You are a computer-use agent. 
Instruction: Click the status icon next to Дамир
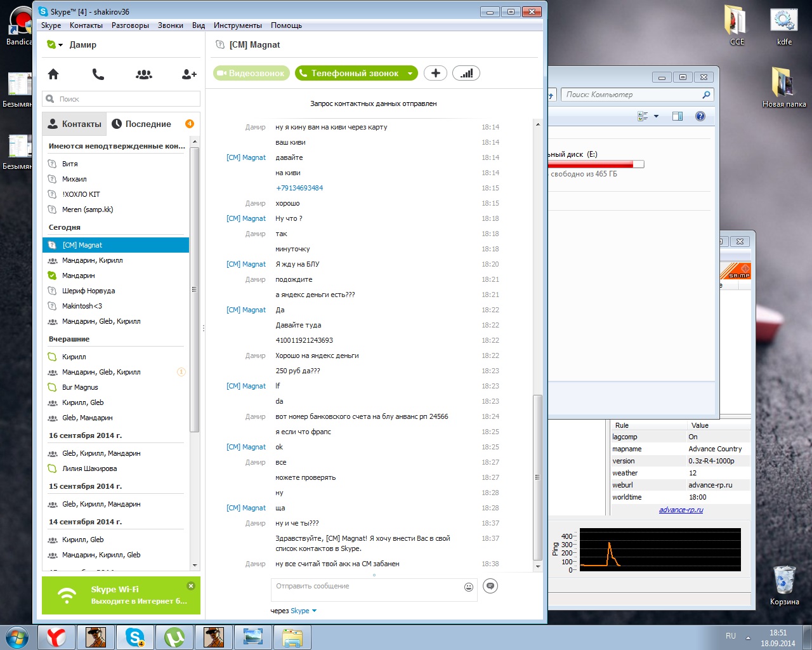click(x=51, y=44)
